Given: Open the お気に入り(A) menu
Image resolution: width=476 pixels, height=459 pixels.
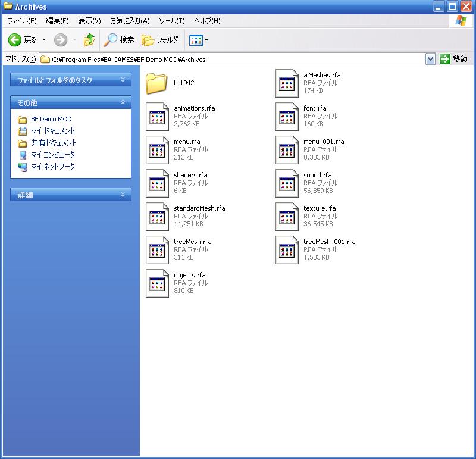Looking at the screenshot, I should pos(130,21).
